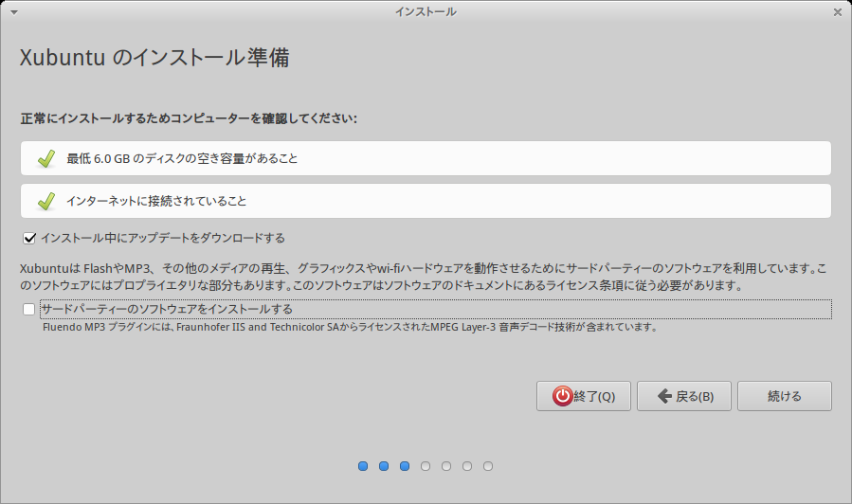Select the 最低 6.0 GB disk space row text
This screenshot has height=504, width=852.
click(x=182, y=158)
